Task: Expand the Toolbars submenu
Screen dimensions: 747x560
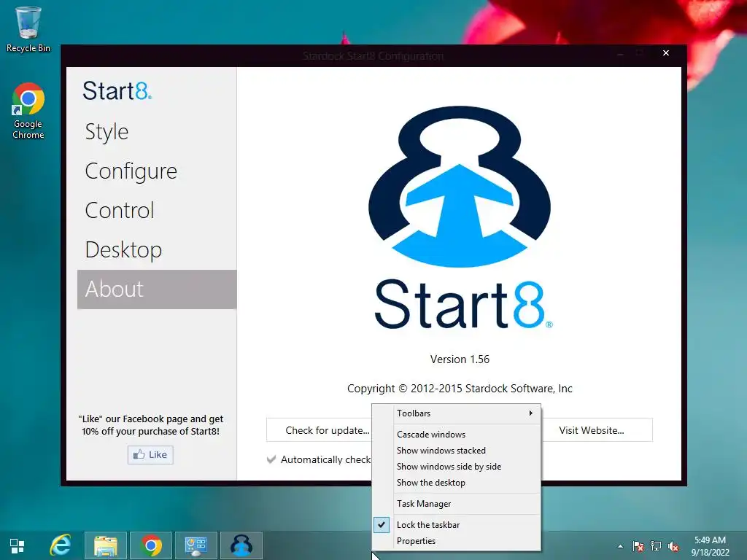Action: pyautogui.click(x=457, y=413)
